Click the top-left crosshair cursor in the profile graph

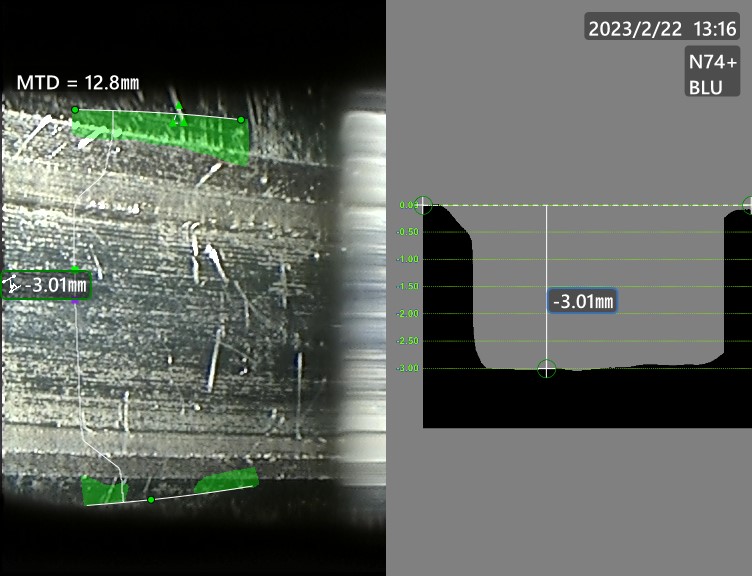(423, 206)
